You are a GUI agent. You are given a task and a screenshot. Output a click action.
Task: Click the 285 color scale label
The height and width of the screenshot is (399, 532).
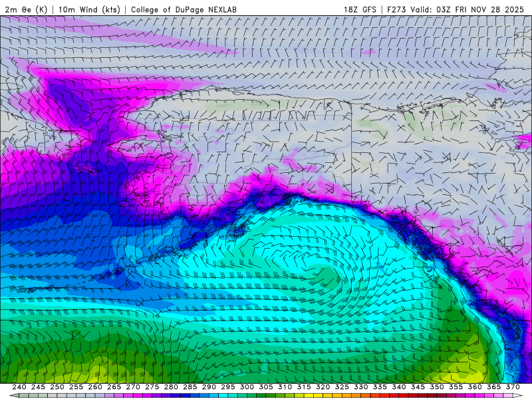point(190,387)
